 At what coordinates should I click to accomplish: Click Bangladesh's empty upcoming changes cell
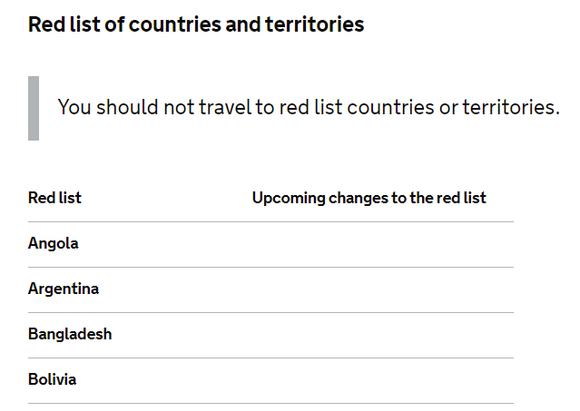tap(383, 335)
